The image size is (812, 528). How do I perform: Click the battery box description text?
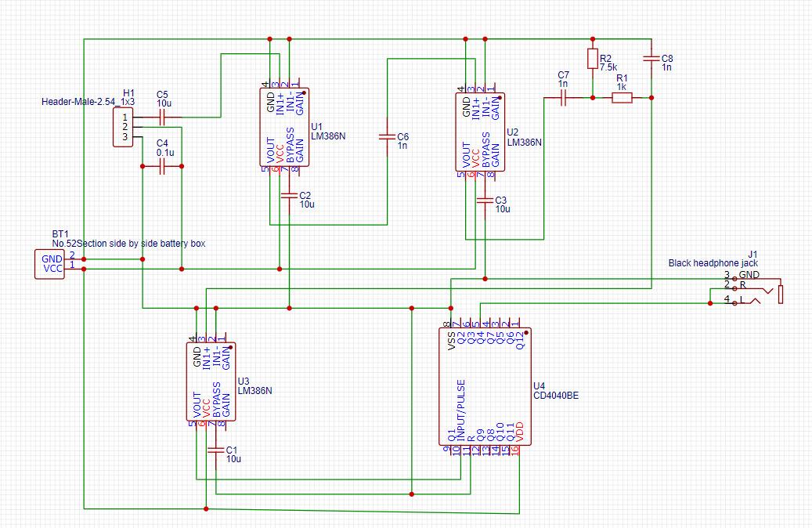pyautogui.click(x=128, y=244)
